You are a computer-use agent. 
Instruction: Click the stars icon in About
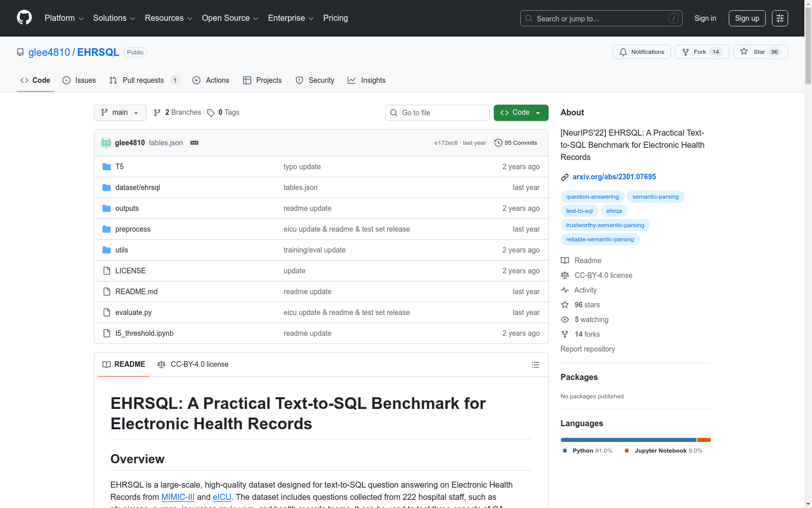click(565, 305)
